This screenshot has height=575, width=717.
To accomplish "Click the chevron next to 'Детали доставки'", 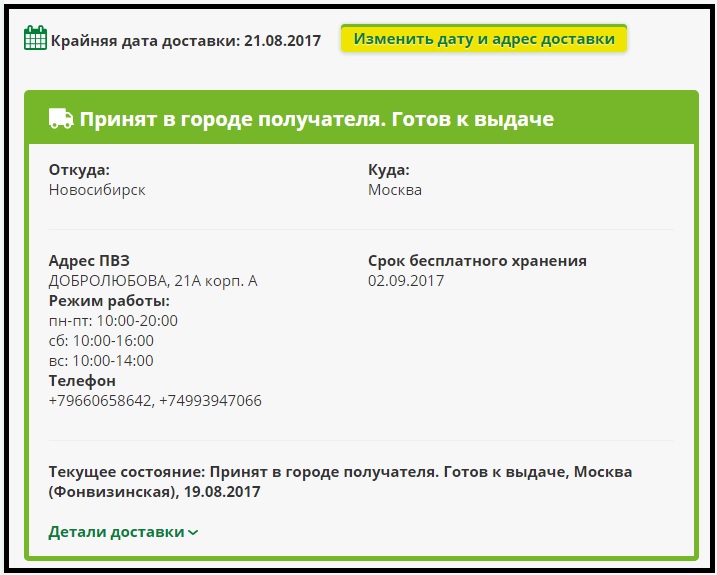I will 193,533.
